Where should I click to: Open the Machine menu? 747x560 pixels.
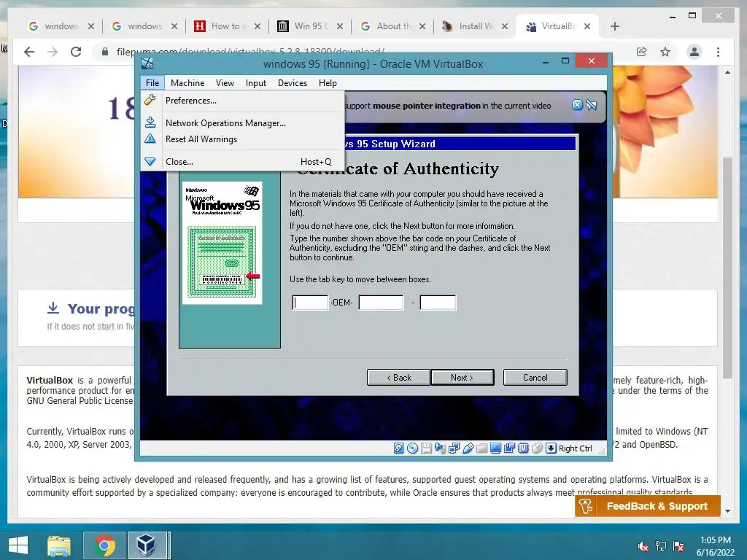point(187,83)
